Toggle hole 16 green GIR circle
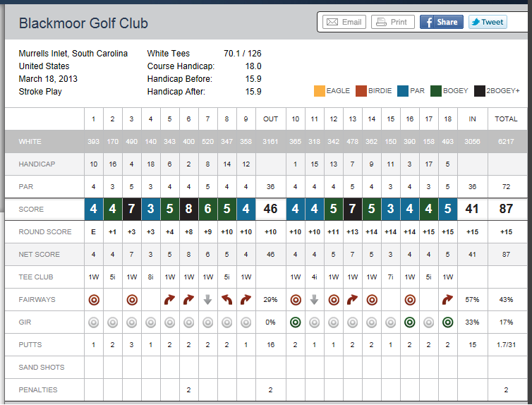This screenshot has height=405, width=532. (409, 322)
